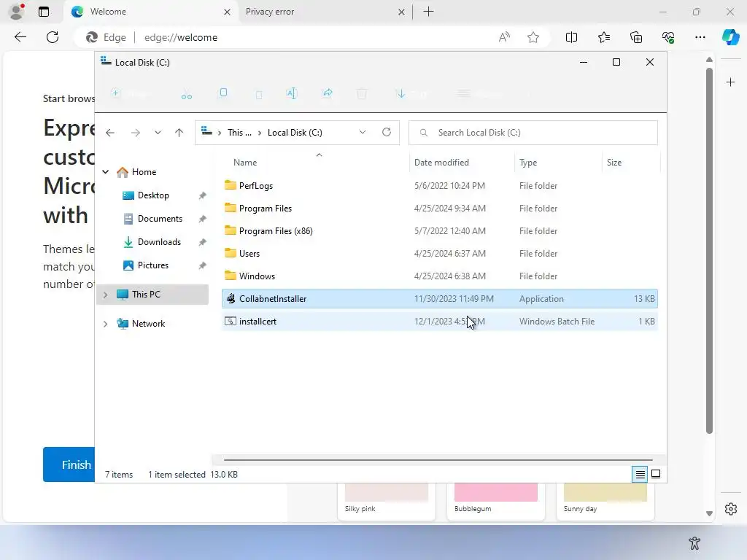Open a new tab in Edge
The height and width of the screenshot is (560, 747).
click(x=428, y=12)
